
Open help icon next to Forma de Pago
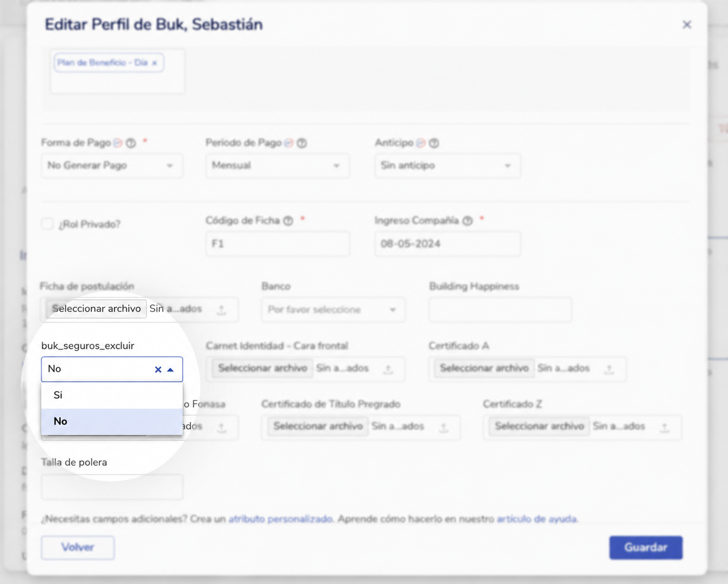[131, 142]
